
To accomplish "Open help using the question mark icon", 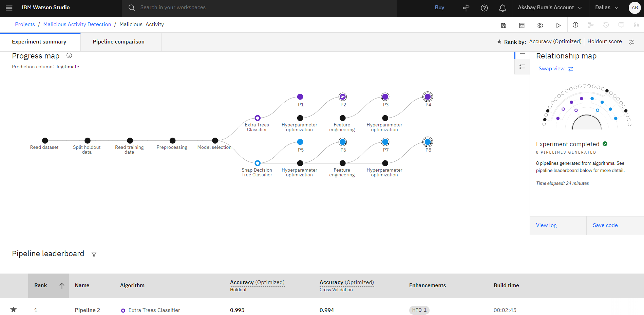I will tap(484, 8).
